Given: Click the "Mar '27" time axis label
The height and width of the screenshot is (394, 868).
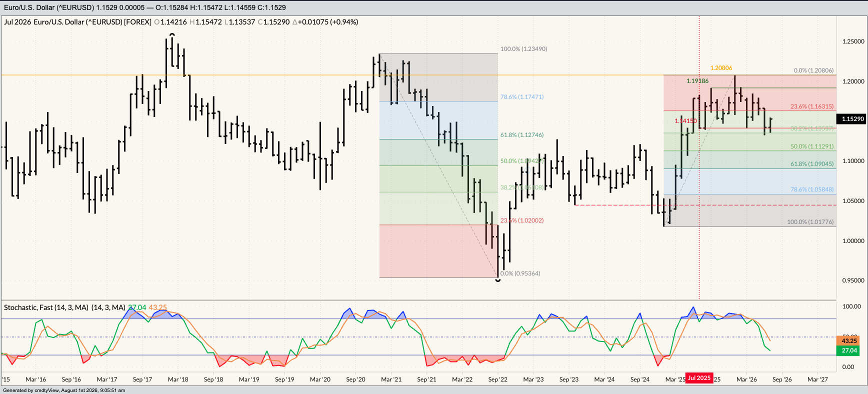Looking at the screenshot, I should [x=817, y=379].
